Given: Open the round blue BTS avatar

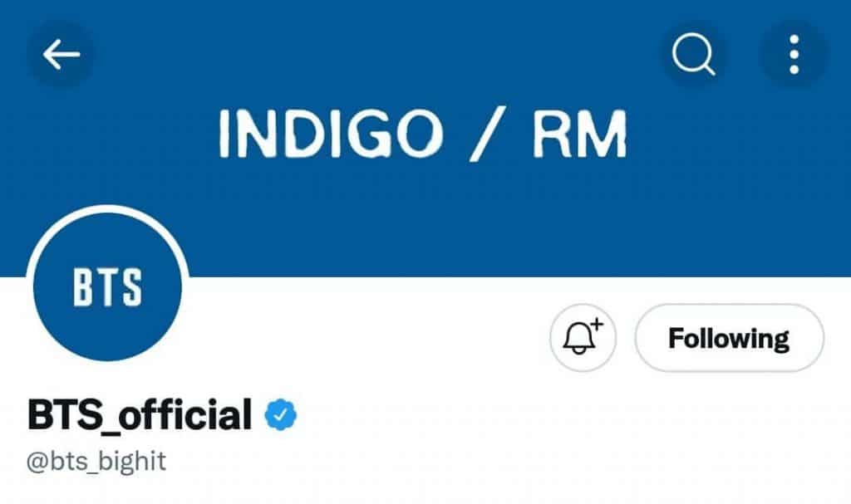Looking at the screenshot, I should click(x=107, y=286).
